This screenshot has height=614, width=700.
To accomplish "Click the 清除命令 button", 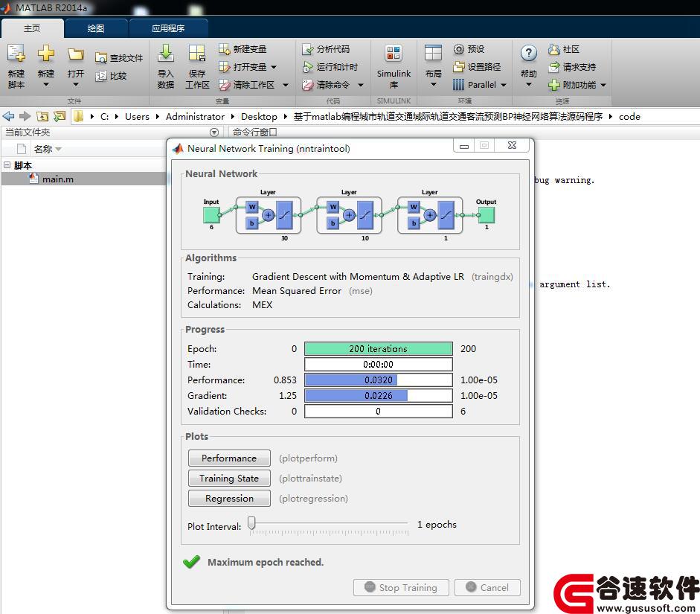I will (326, 85).
